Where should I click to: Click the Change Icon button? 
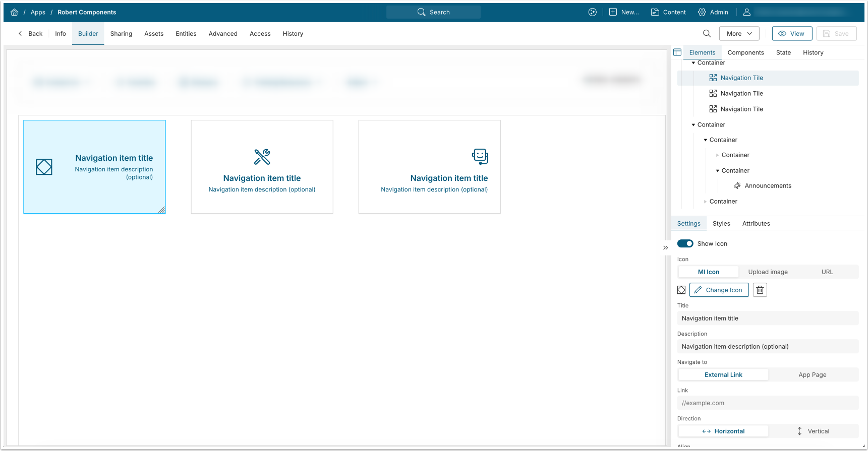[719, 290]
